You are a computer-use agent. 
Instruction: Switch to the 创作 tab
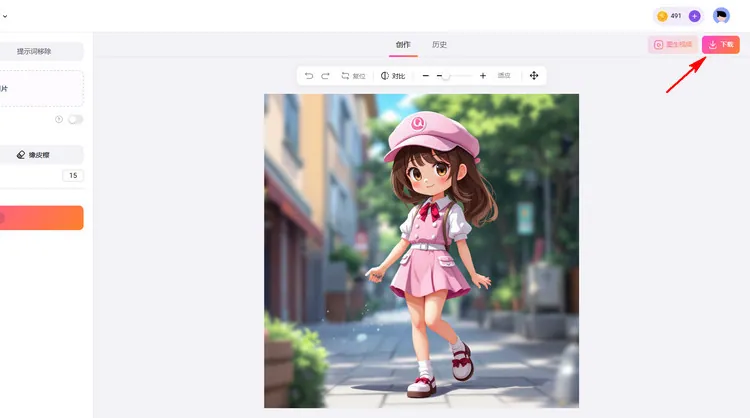click(403, 45)
